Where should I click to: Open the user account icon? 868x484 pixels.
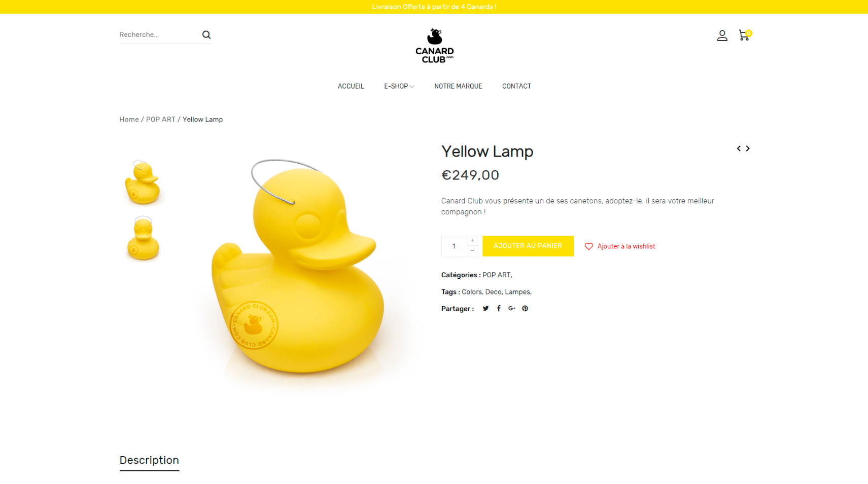[x=722, y=35]
